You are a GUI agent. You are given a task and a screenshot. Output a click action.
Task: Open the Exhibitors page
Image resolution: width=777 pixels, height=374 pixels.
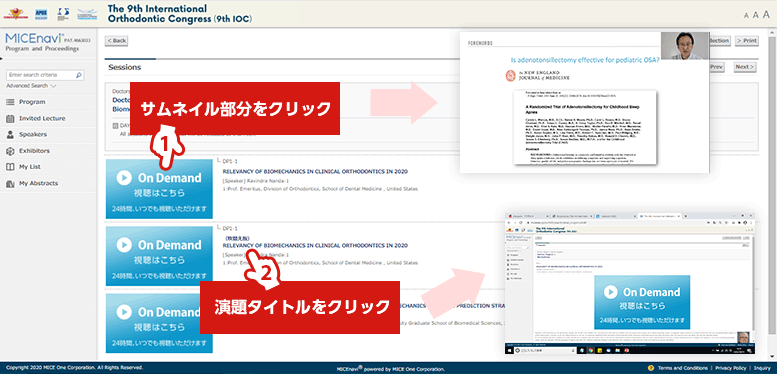pos(34,151)
